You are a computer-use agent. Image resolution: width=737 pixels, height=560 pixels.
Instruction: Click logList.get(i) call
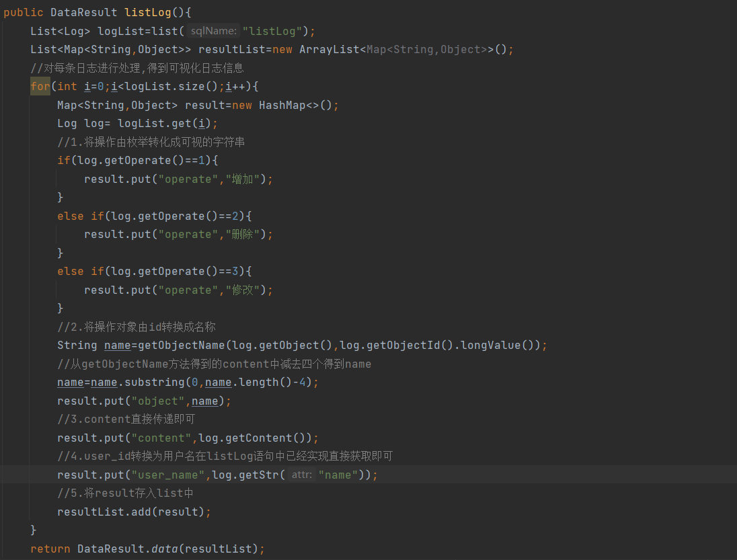(x=165, y=124)
